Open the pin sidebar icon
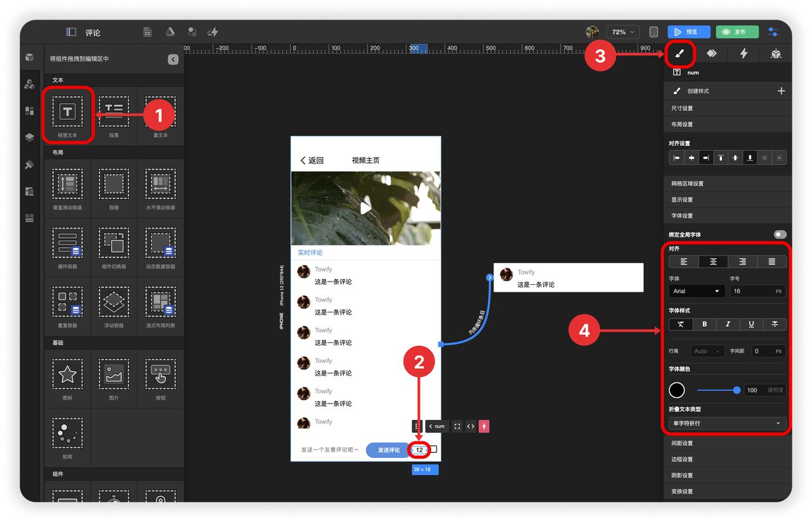The image size is (812, 522). coord(29,164)
